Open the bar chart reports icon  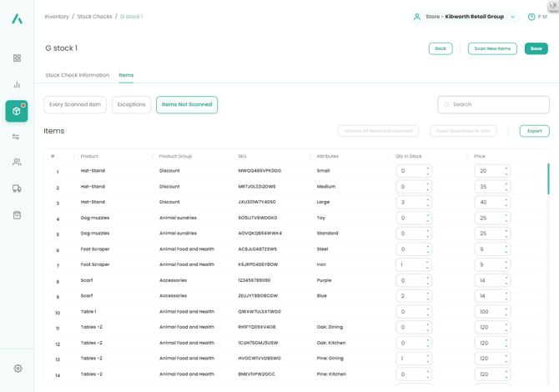pos(17,85)
